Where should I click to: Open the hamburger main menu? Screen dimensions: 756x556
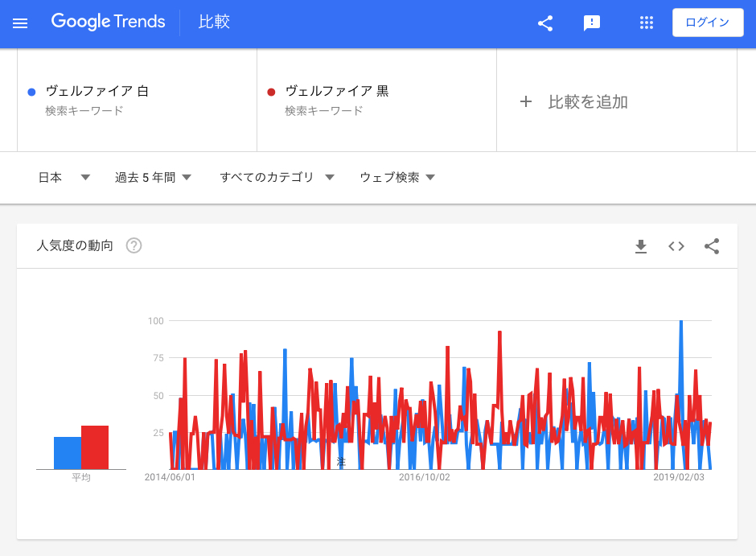coord(20,23)
